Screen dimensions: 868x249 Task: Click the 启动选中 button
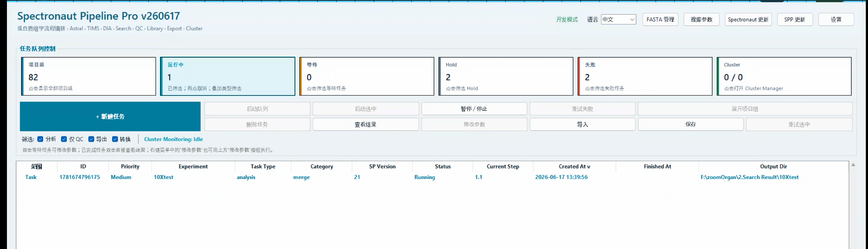366,109
